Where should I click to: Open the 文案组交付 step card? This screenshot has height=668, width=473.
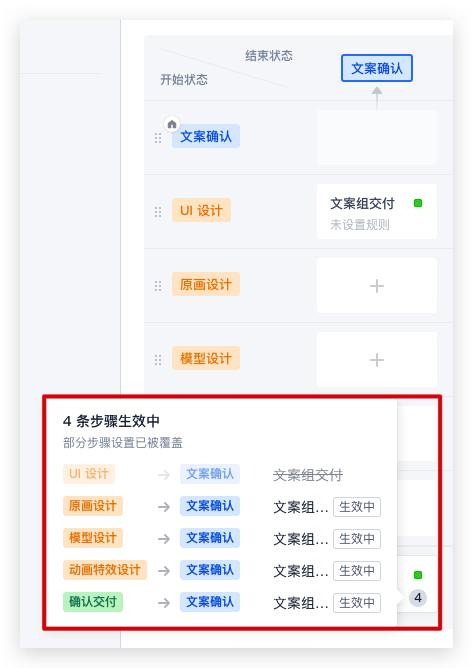[x=377, y=211]
